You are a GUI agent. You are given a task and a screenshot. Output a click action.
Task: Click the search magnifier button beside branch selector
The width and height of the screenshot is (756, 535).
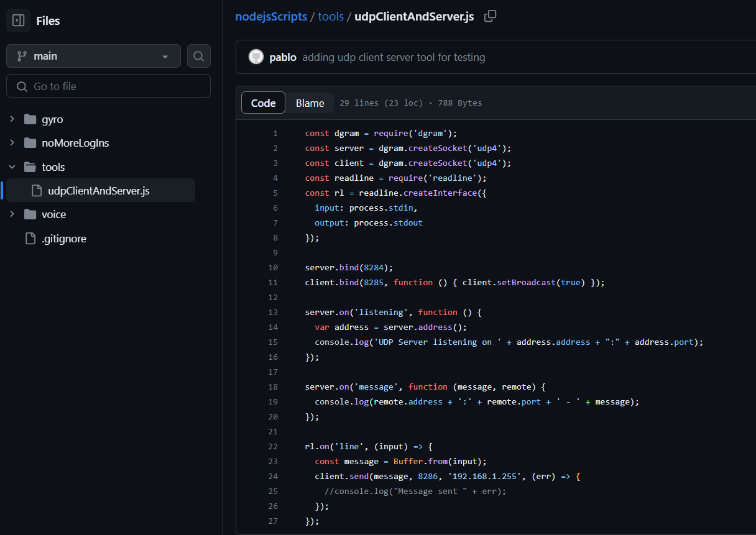point(199,56)
